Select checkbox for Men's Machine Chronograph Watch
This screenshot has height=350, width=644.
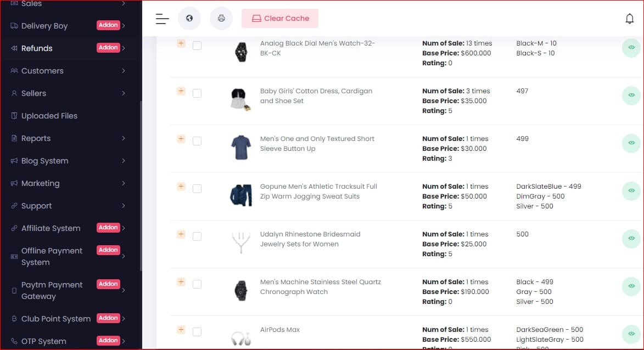(197, 284)
